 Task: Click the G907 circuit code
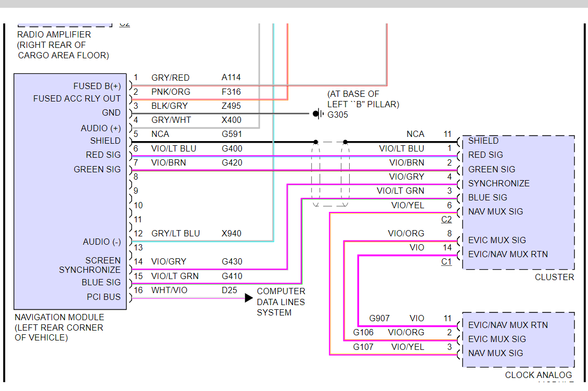[x=379, y=318]
